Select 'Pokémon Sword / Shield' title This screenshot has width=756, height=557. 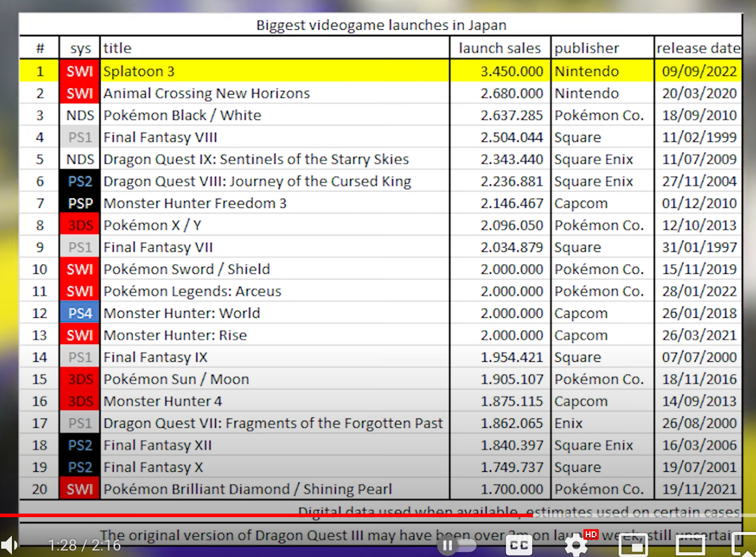pyautogui.click(x=186, y=270)
